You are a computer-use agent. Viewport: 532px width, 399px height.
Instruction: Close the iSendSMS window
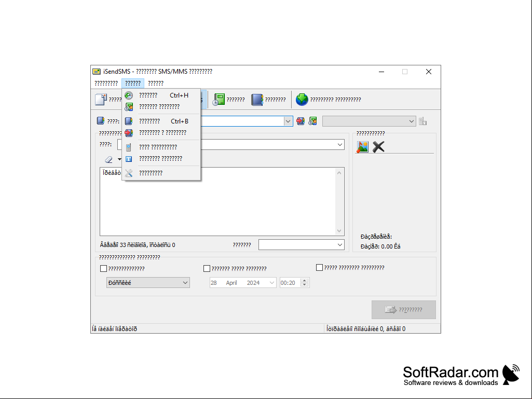(429, 72)
